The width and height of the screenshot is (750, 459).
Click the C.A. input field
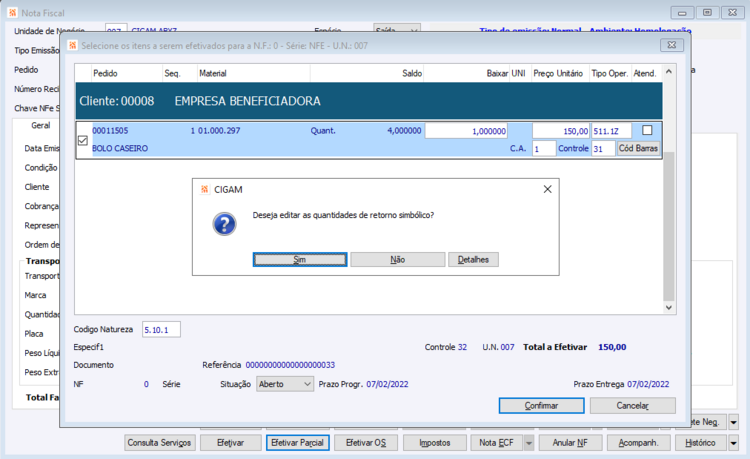coord(544,149)
